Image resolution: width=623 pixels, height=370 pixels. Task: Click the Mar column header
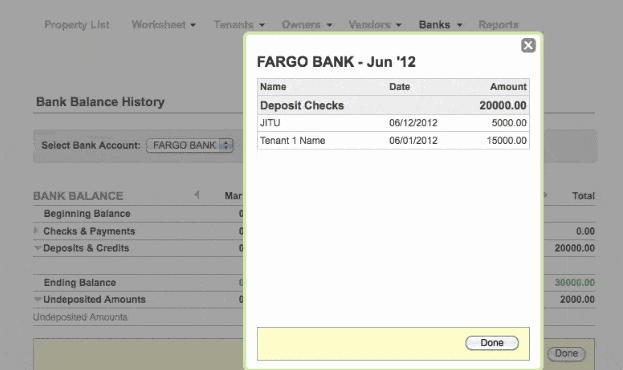click(x=233, y=196)
